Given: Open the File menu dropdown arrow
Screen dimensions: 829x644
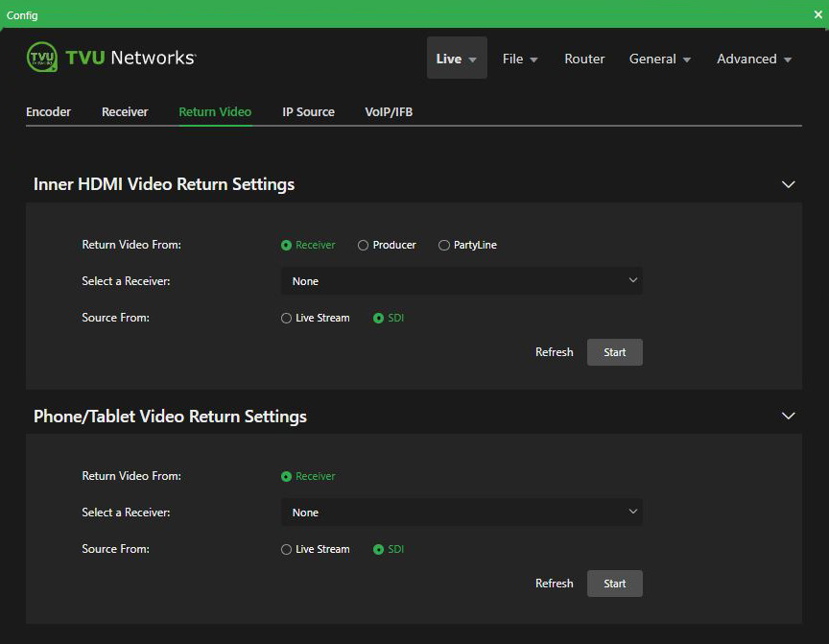Looking at the screenshot, I should (534, 59).
